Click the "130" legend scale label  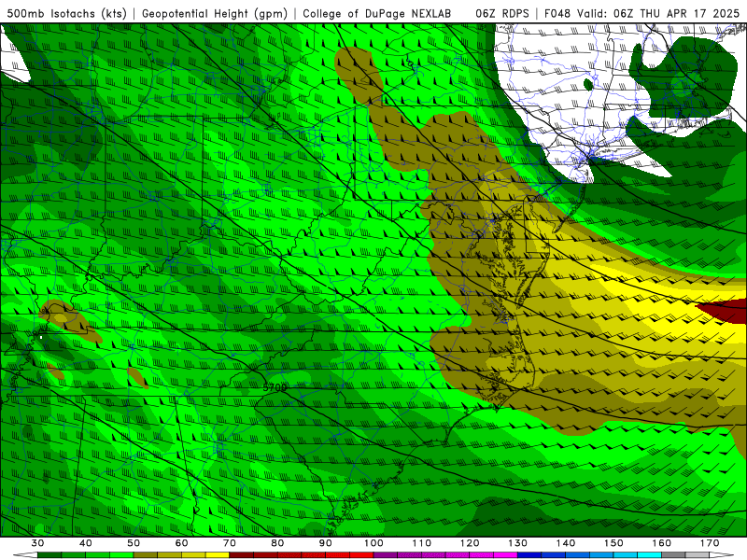click(518, 543)
